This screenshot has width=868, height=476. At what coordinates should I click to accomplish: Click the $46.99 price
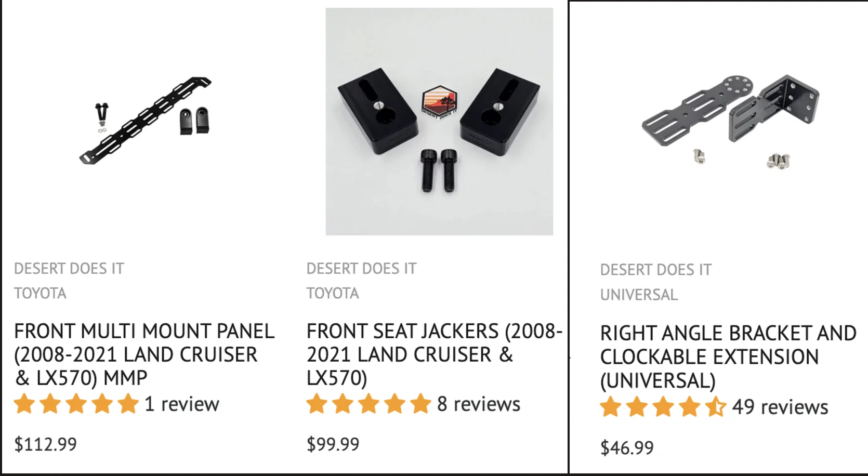point(627,448)
